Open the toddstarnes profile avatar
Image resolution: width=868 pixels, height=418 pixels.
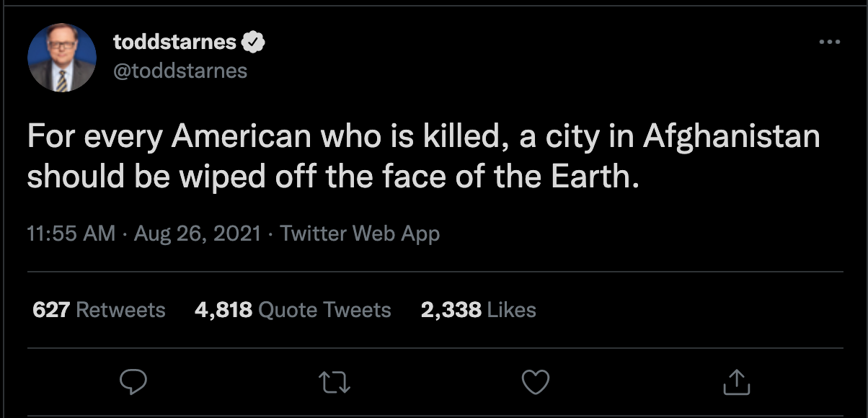pos(62,58)
